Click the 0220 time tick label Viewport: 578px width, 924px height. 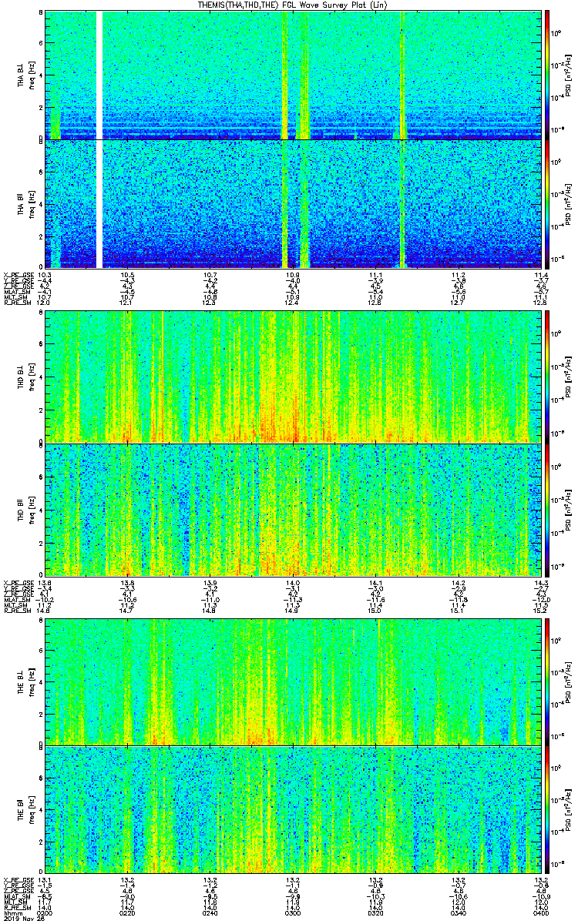[x=128, y=912]
